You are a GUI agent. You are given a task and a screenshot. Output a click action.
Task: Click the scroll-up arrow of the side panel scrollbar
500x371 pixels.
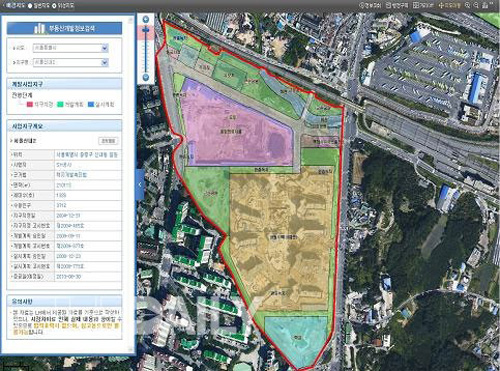pos(131,21)
